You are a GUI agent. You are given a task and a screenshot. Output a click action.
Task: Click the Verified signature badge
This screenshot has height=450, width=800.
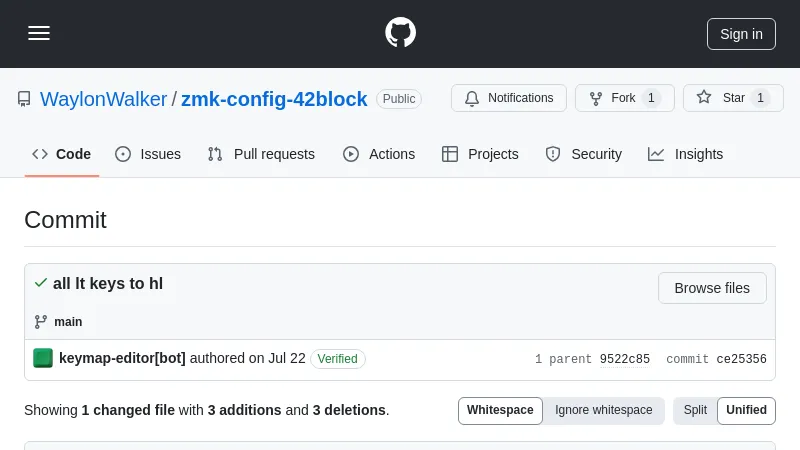tap(338, 358)
